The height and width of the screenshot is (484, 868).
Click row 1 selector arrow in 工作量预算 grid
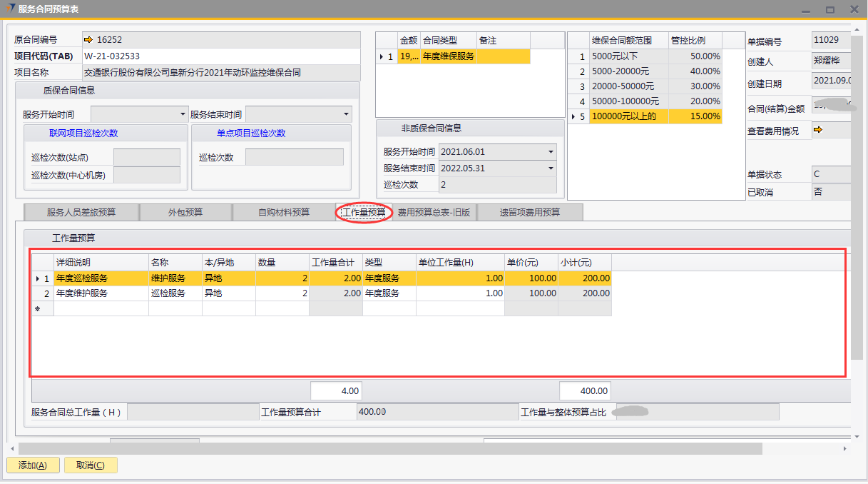(42, 278)
